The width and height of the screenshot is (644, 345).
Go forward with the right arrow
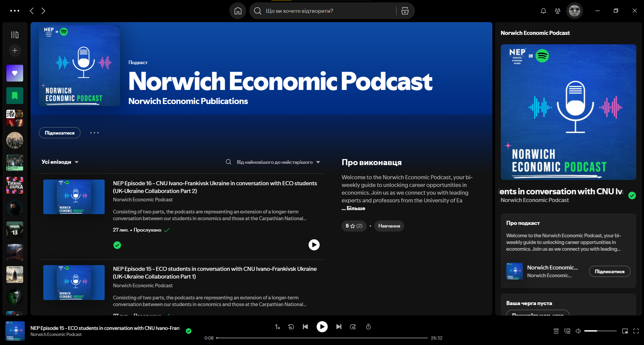(x=43, y=11)
